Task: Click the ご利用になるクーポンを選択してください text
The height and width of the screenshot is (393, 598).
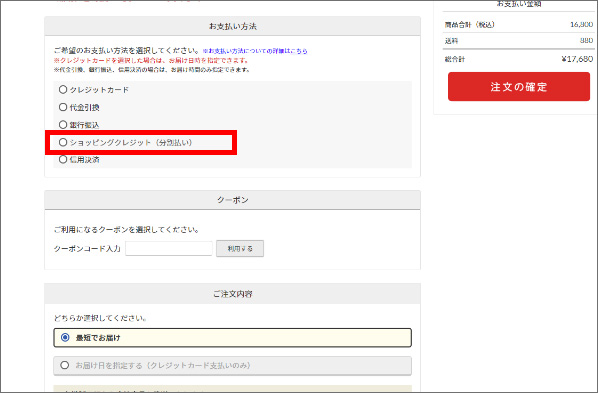Action: [127, 230]
